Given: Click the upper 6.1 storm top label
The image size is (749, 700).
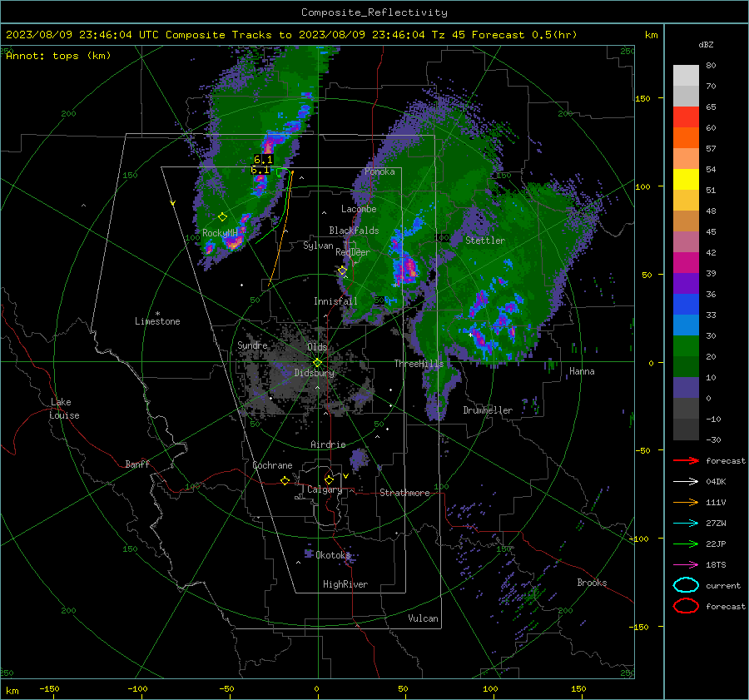Looking at the screenshot, I should click(263, 160).
